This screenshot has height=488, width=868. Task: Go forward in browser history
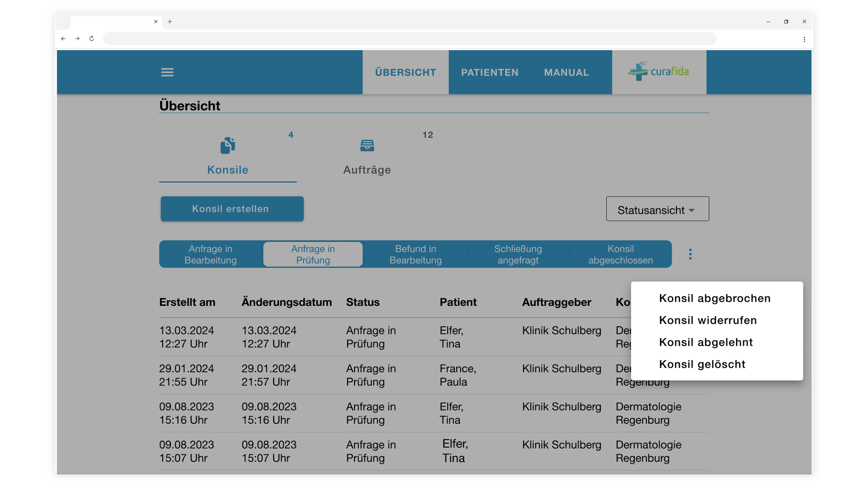pos(77,38)
